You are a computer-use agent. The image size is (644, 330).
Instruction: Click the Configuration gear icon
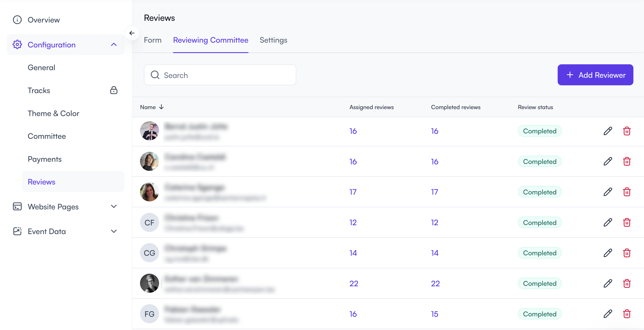17,45
